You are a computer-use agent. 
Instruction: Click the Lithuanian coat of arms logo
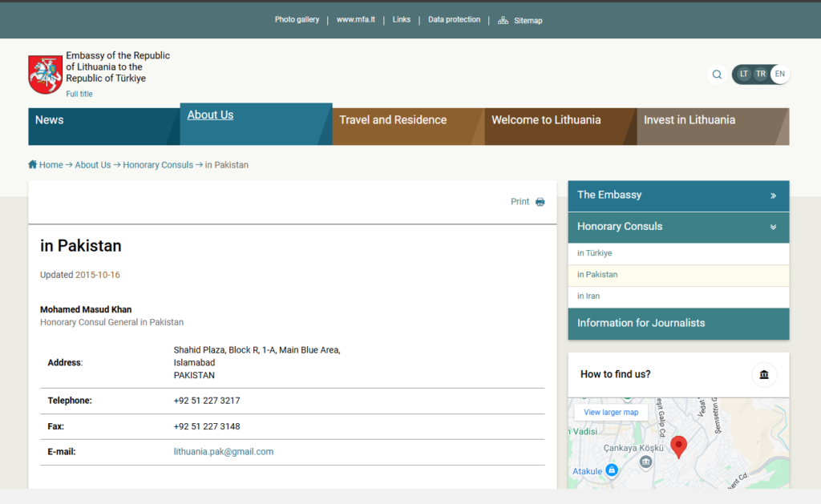coord(46,75)
